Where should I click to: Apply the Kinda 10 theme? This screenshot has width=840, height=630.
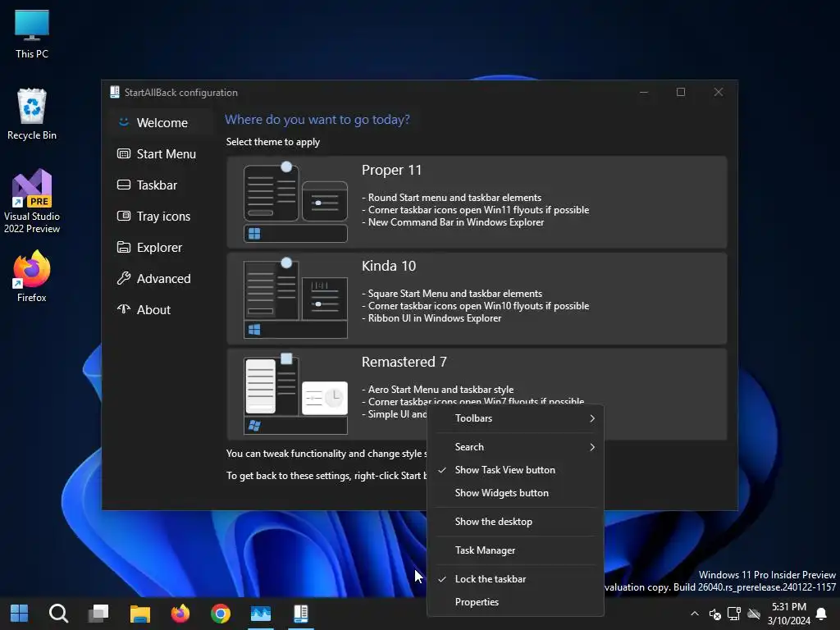pos(477,299)
